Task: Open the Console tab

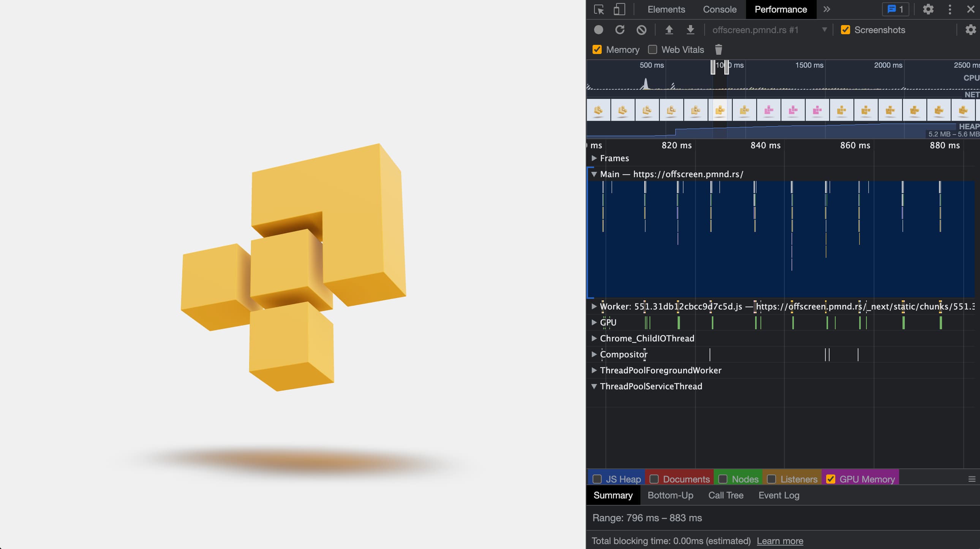Action: pyautogui.click(x=719, y=10)
